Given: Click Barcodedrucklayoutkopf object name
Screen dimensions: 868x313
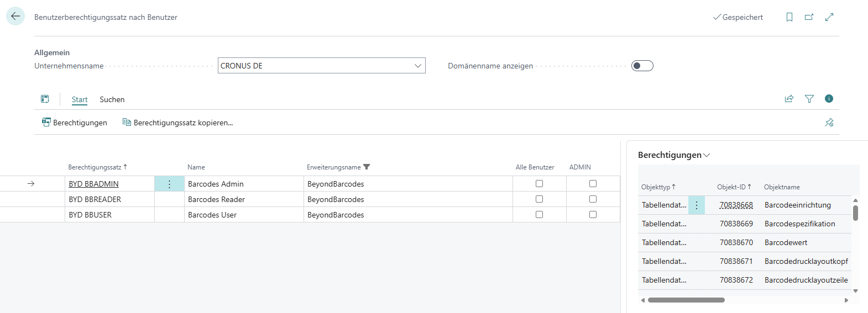Looking at the screenshot, I should (x=806, y=261).
